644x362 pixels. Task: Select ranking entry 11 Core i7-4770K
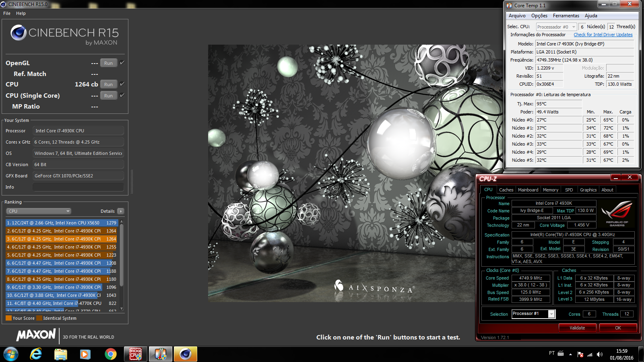click(62, 303)
